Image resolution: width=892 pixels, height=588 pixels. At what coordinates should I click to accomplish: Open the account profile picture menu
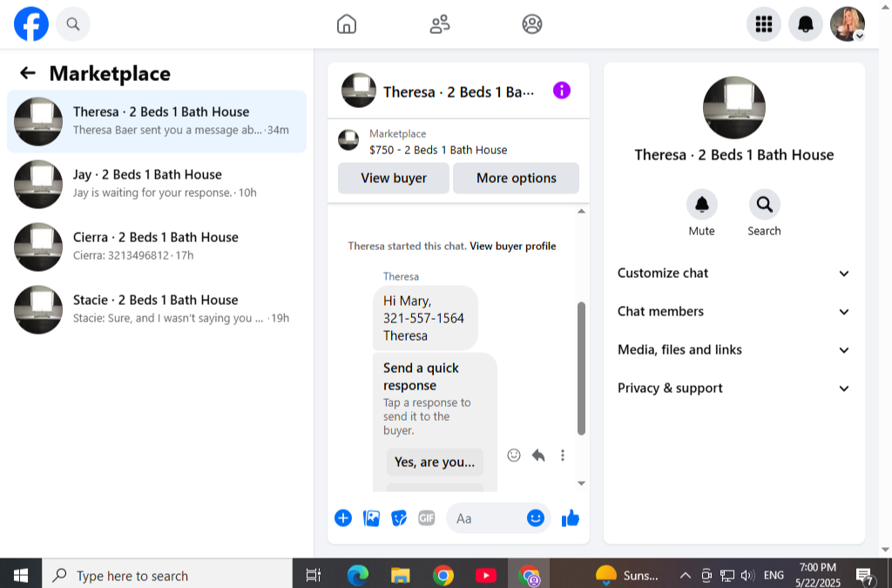click(848, 24)
